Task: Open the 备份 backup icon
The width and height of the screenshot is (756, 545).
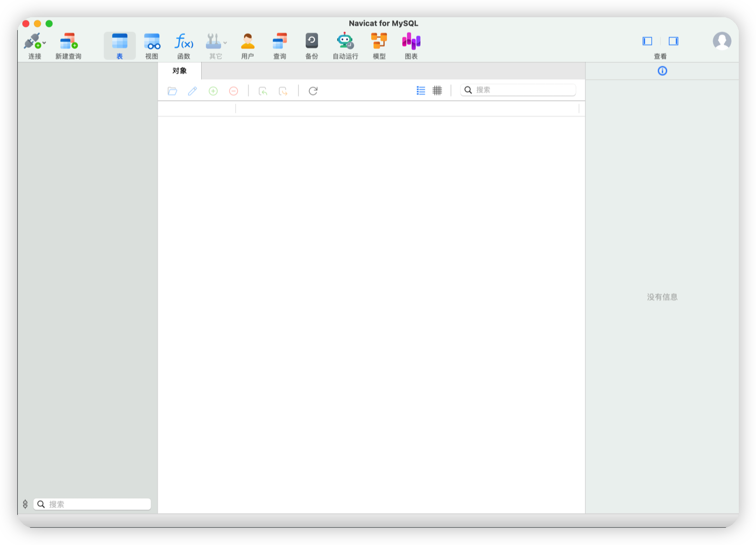Action: click(312, 41)
